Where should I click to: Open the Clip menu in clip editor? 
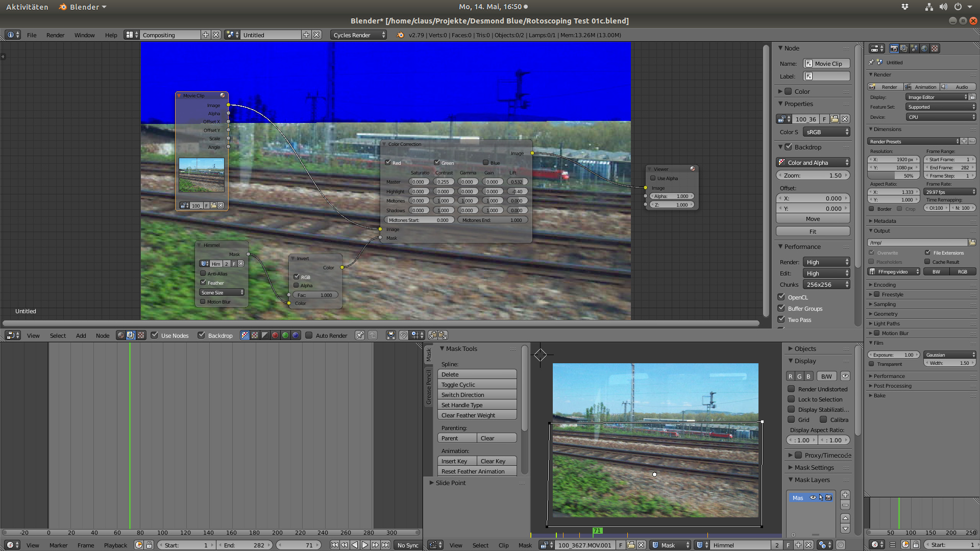click(x=503, y=545)
